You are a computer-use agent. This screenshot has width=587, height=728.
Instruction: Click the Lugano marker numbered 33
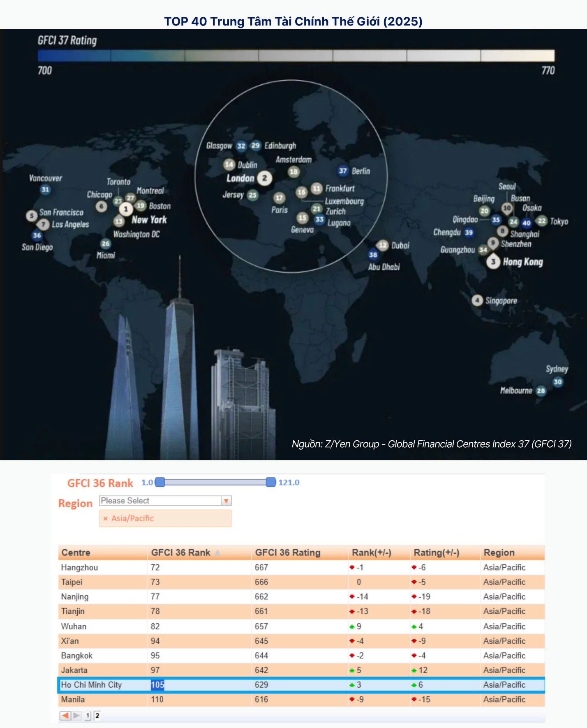tap(319, 219)
